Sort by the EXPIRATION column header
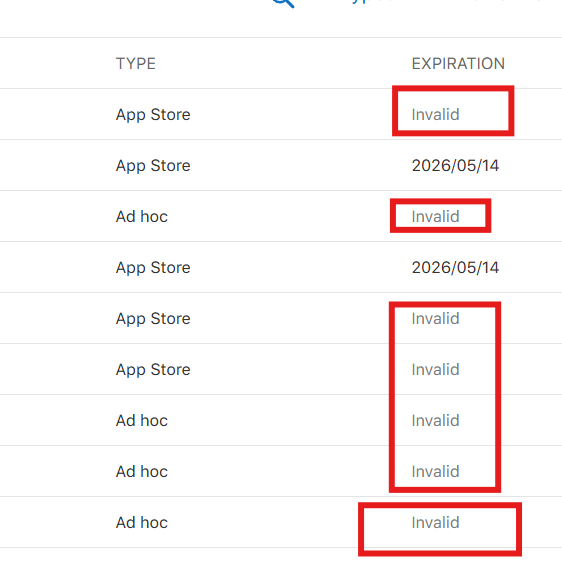Screen dimensions: 562x577 (x=458, y=64)
